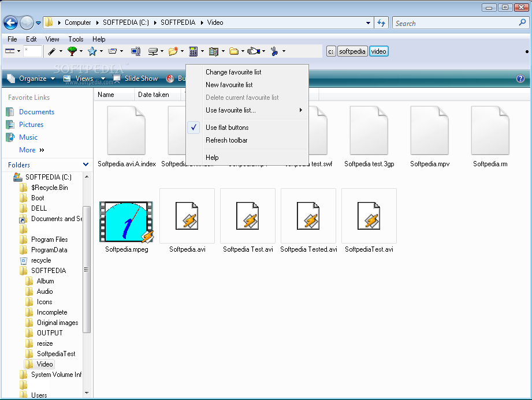Select the Softpedia.mpeg video thumbnail

pos(127,222)
